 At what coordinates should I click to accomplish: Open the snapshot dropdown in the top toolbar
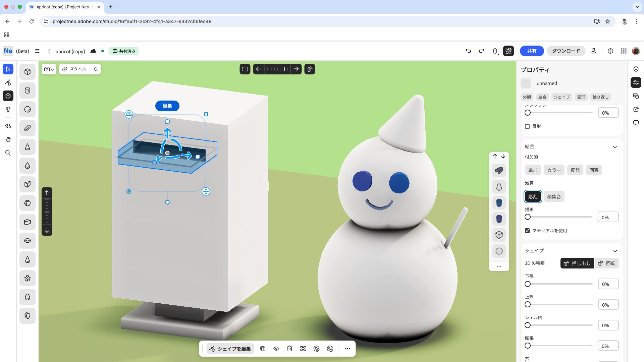[x=52, y=69]
